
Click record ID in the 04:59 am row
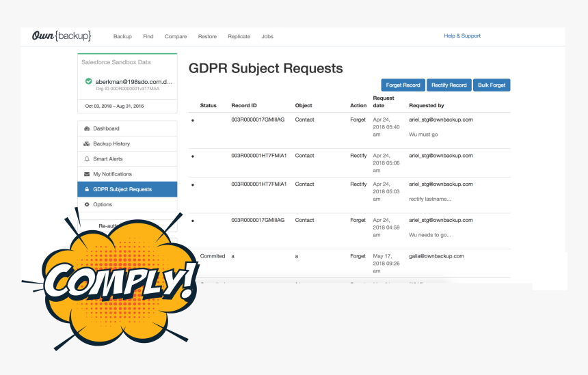pyautogui.click(x=258, y=220)
